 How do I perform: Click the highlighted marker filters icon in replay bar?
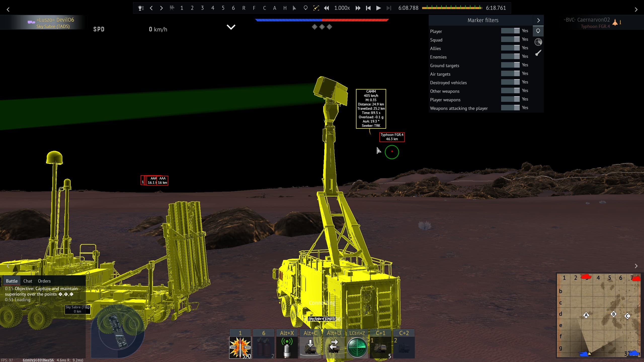[x=316, y=8]
